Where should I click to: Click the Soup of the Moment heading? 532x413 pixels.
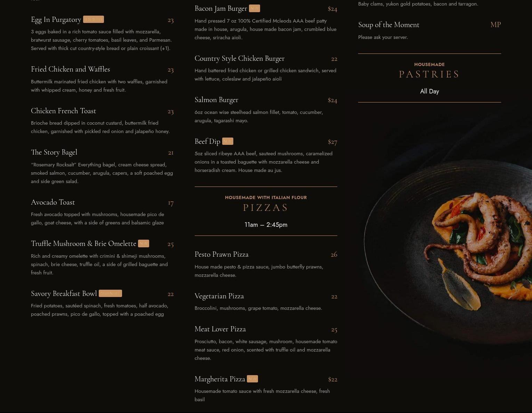[389, 25]
